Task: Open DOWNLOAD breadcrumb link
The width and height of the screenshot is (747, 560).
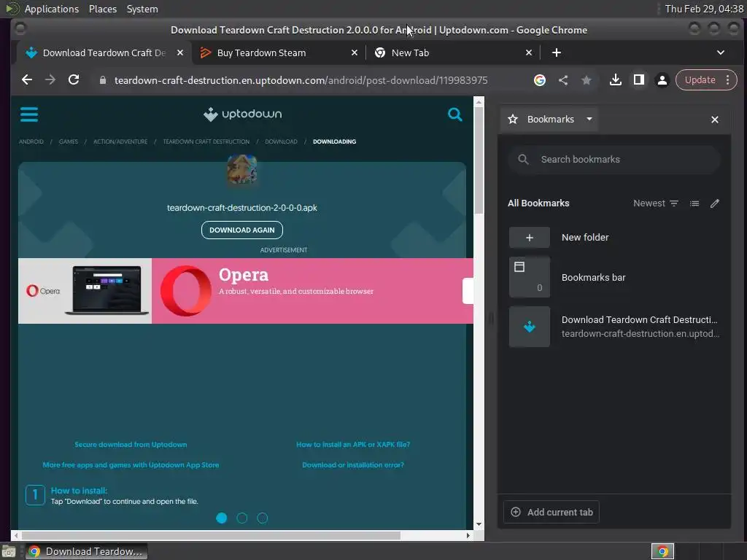Action: pos(281,141)
